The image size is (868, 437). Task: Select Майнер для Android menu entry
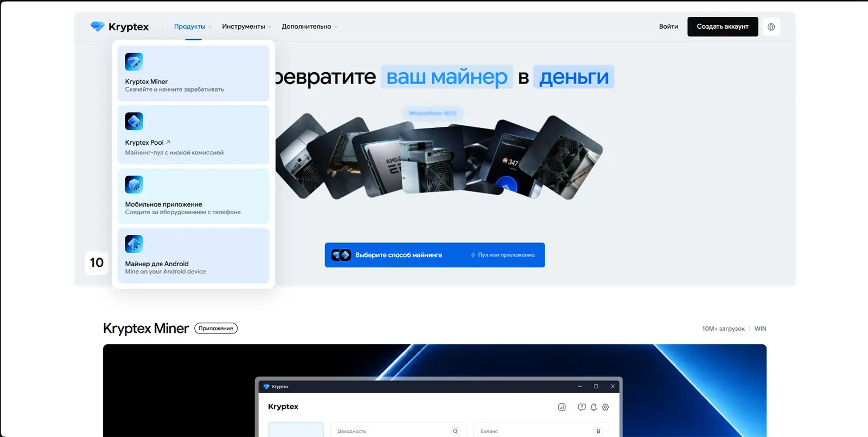(194, 255)
